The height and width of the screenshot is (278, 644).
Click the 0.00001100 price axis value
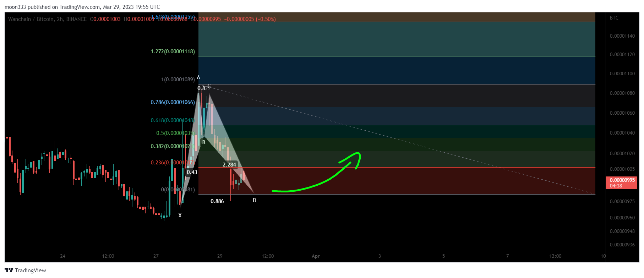(622, 74)
